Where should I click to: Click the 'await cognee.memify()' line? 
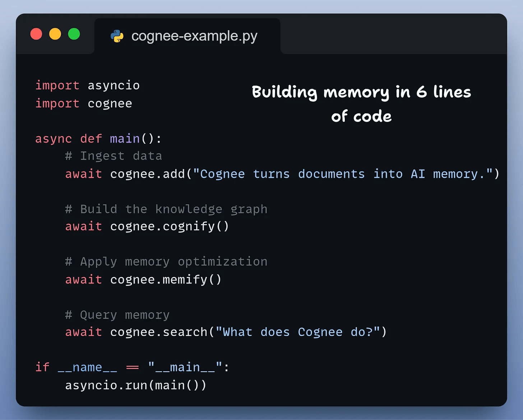click(x=143, y=280)
